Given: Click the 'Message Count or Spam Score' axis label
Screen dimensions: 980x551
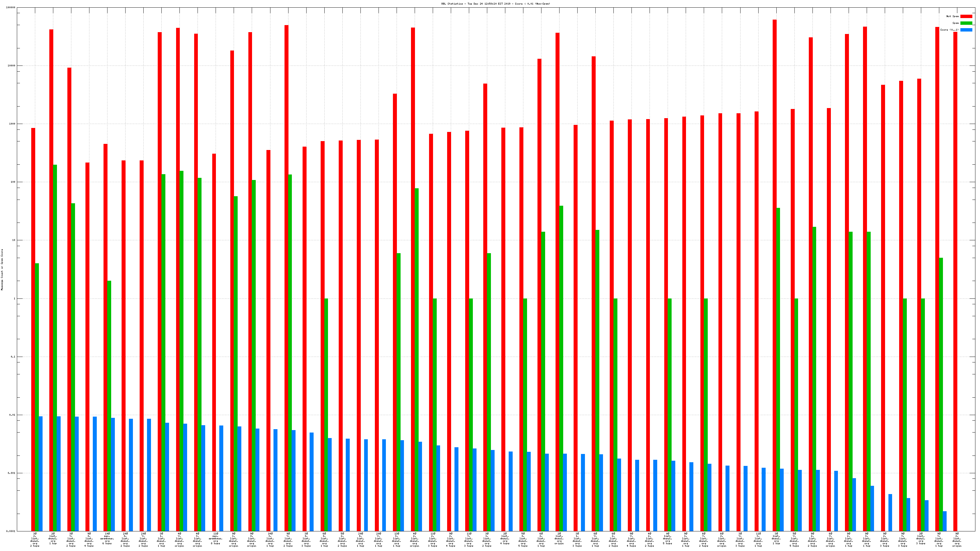Looking at the screenshot, I should coord(2,270).
